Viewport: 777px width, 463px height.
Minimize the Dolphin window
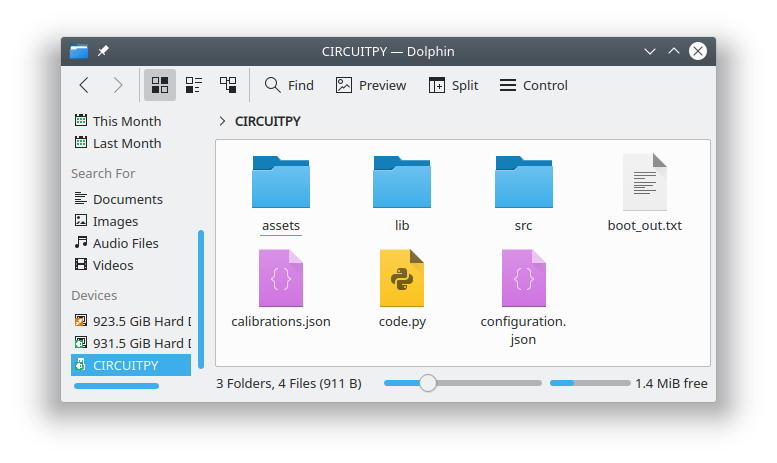tap(650, 51)
